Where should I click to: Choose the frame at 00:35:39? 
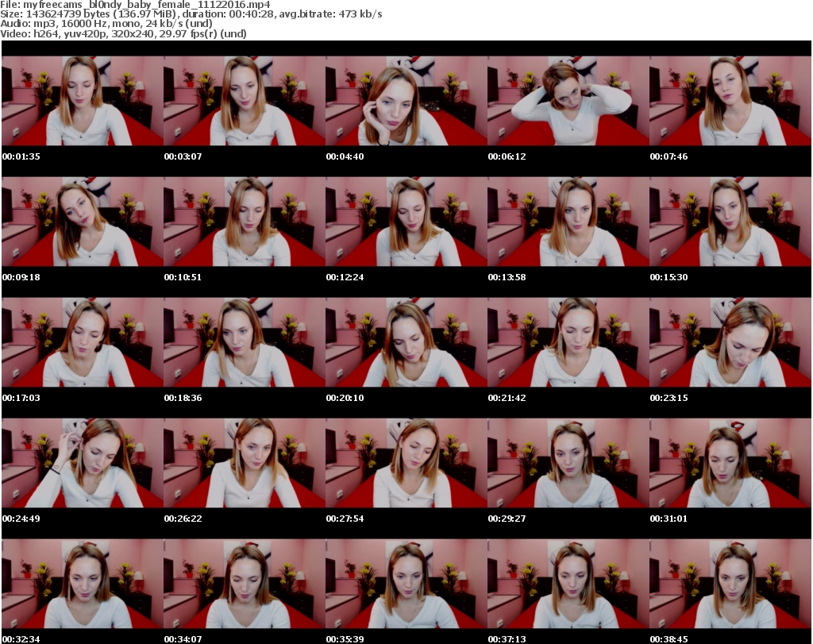(406, 584)
